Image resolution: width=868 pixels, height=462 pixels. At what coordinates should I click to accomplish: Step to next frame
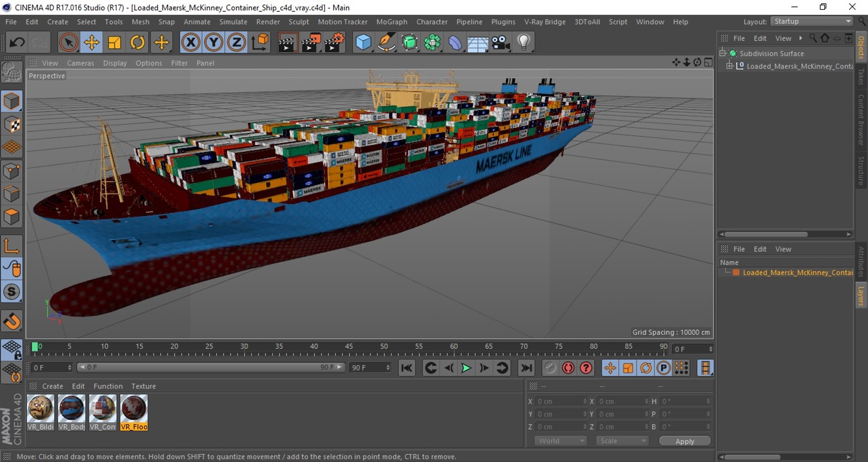[484, 368]
